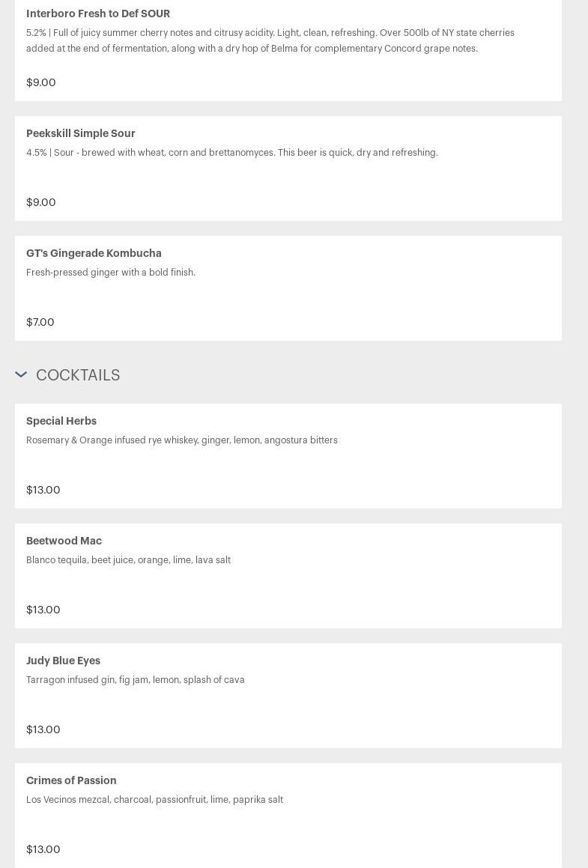This screenshot has width=588, height=868.
Task: Open the Judy Blue Eyes cocktail
Action: tap(63, 661)
